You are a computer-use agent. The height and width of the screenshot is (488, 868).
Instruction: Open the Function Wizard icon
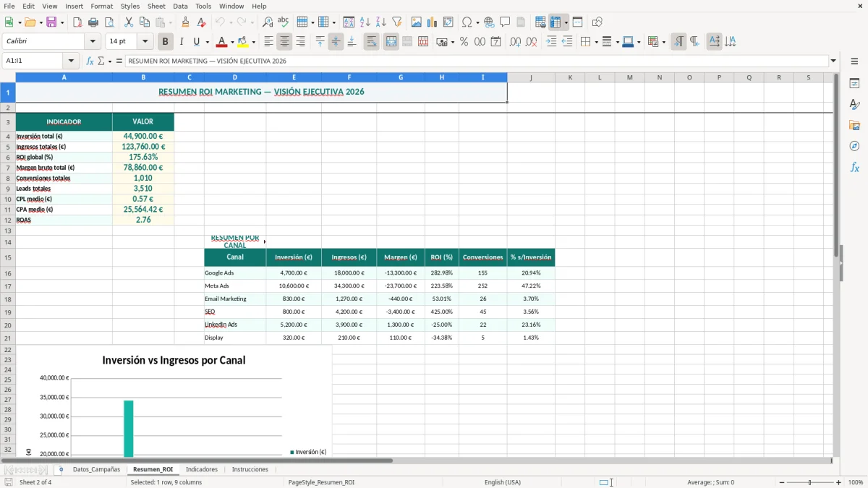[90, 61]
